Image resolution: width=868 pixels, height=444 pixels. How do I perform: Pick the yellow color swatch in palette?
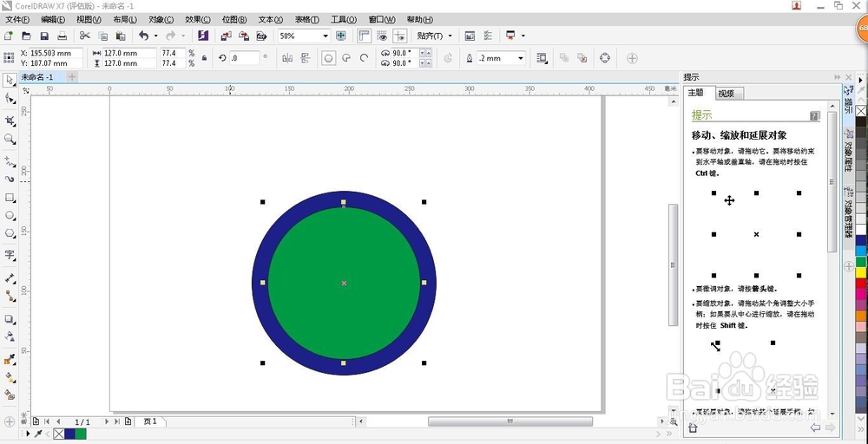[861, 272]
